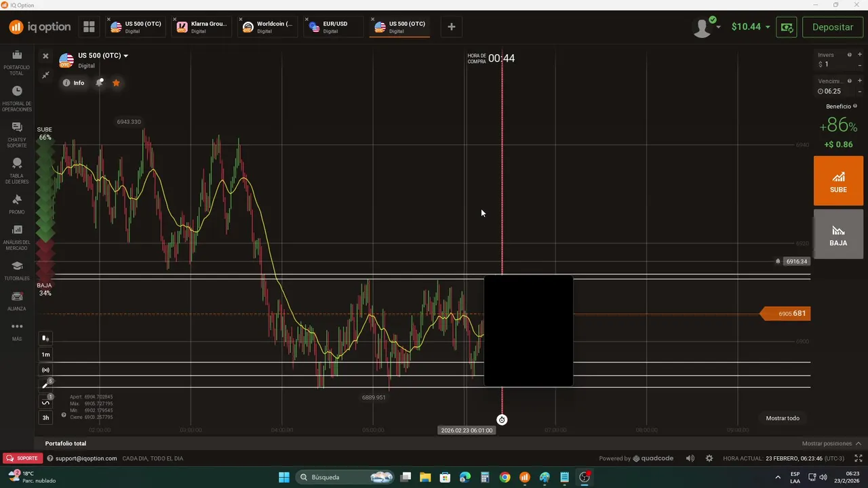Switch to the first US 500 (OTC) tab
868x488 pixels.
[x=136, y=27]
